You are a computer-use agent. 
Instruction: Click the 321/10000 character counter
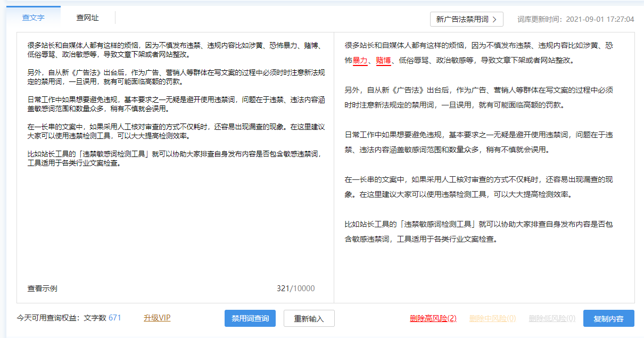coord(295,288)
